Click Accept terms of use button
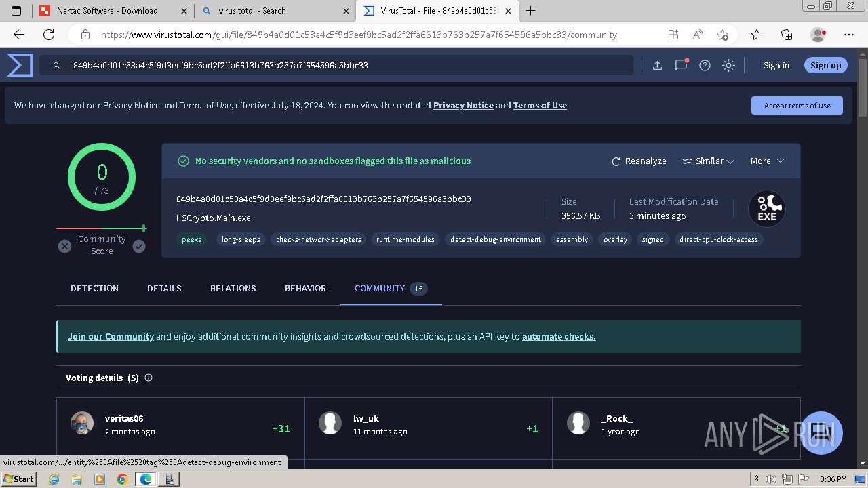Image resolution: width=868 pixels, height=488 pixels. [797, 106]
